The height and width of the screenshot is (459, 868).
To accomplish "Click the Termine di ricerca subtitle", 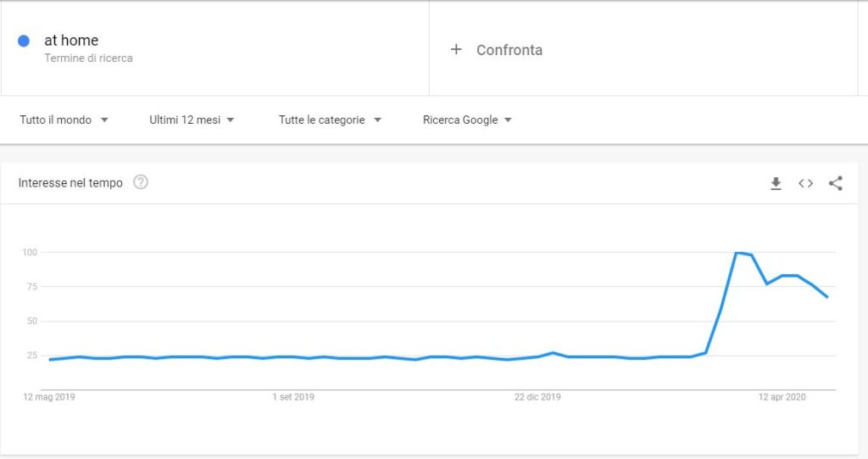I will coord(88,59).
